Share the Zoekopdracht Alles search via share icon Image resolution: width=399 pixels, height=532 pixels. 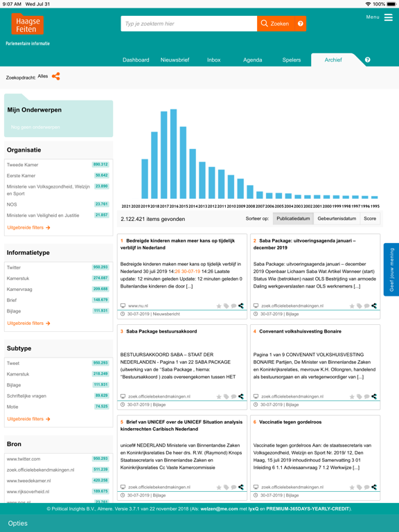tap(56, 76)
